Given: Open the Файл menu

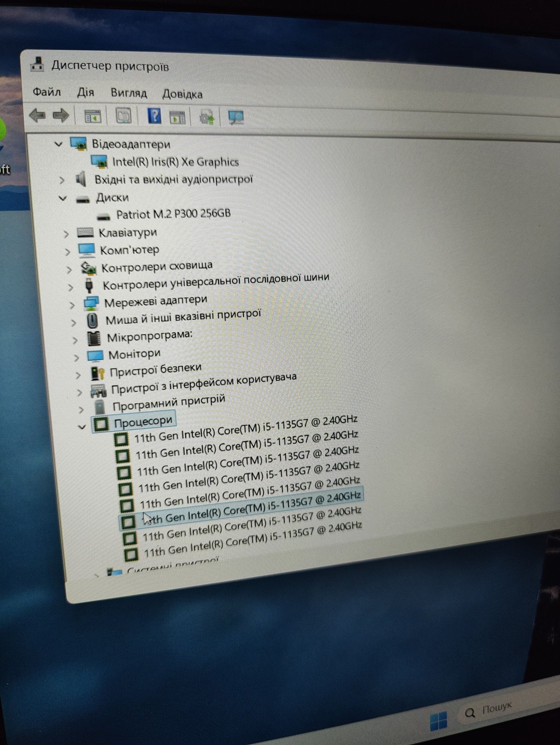Looking at the screenshot, I should click(x=47, y=91).
